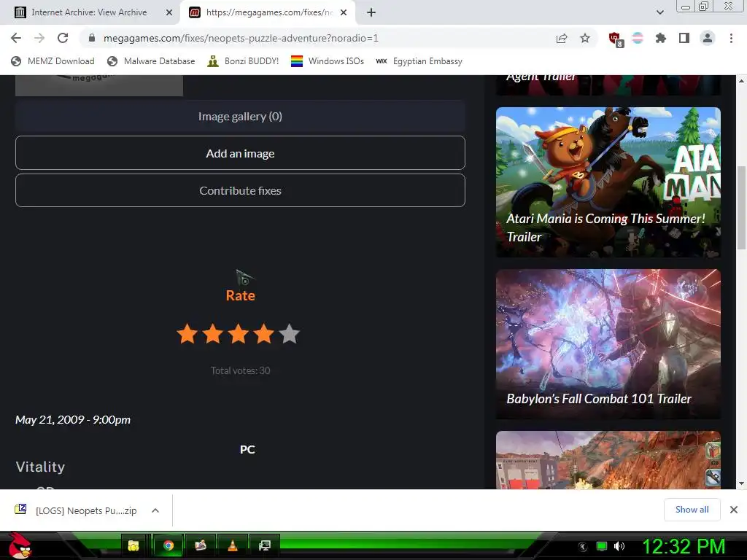
Task: Switch to Internet Archive: View Archive tab
Action: [89, 13]
